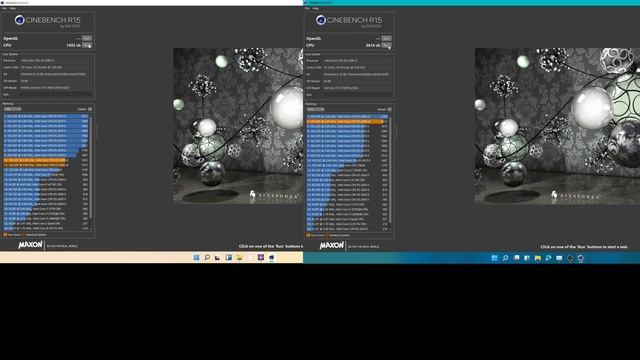The width and height of the screenshot is (640, 360).
Task: Run the OpenGL test in the right window
Action: pyautogui.click(x=387, y=38)
